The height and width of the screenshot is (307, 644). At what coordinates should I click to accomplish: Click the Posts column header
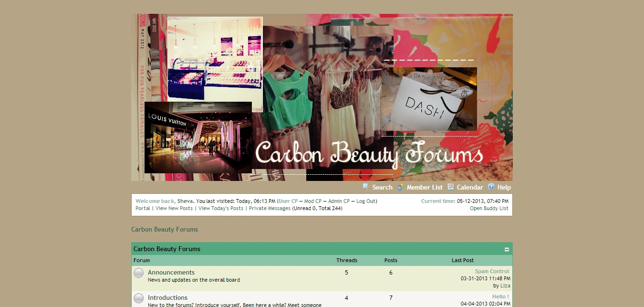pyautogui.click(x=391, y=260)
